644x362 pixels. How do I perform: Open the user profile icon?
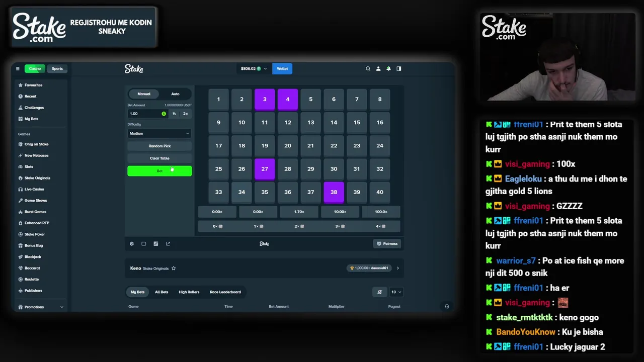(378, 69)
